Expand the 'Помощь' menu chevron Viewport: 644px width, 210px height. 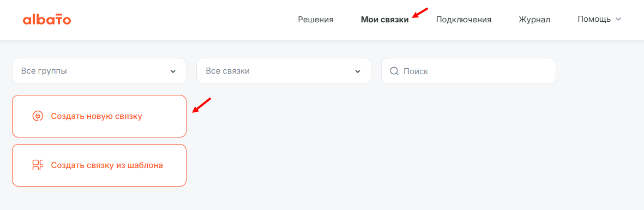(x=618, y=19)
